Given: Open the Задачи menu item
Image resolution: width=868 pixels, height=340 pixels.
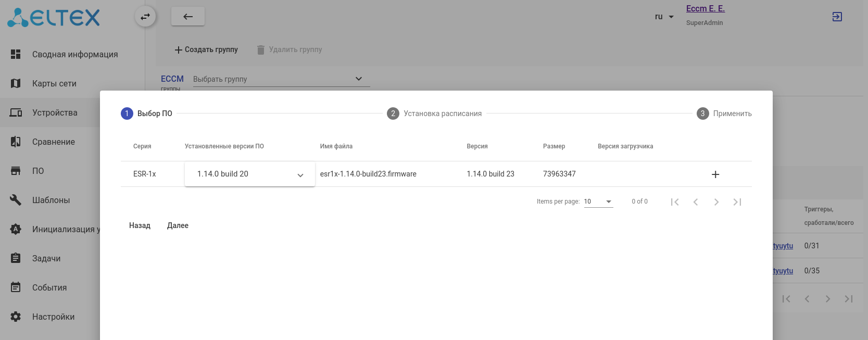Looking at the screenshot, I should coord(46,258).
